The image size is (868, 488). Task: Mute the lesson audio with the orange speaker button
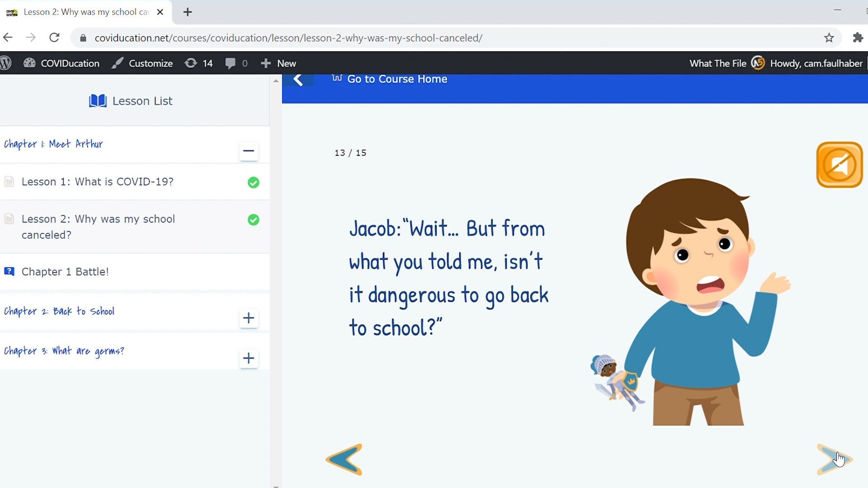pos(839,164)
